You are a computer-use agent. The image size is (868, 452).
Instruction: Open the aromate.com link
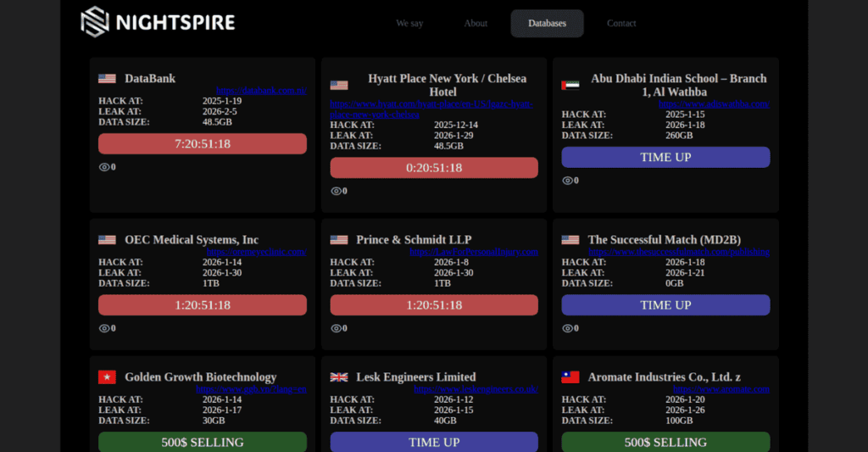click(721, 389)
